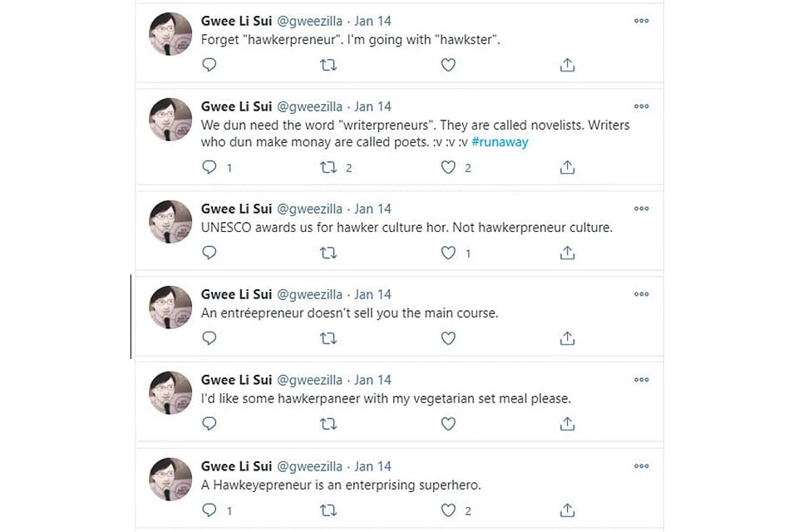
Task: Open the Jan 14 timestamp of the UNESCO tweet
Action: pyautogui.click(x=372, y=209)
